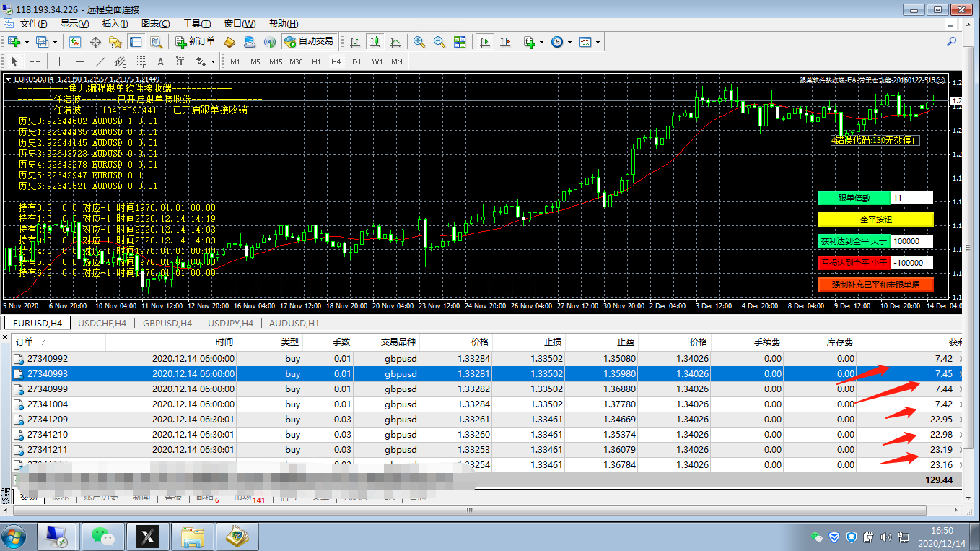The image size is (980, 551).
Task: Toggle the Terminal panel icon
Action: 135,42
